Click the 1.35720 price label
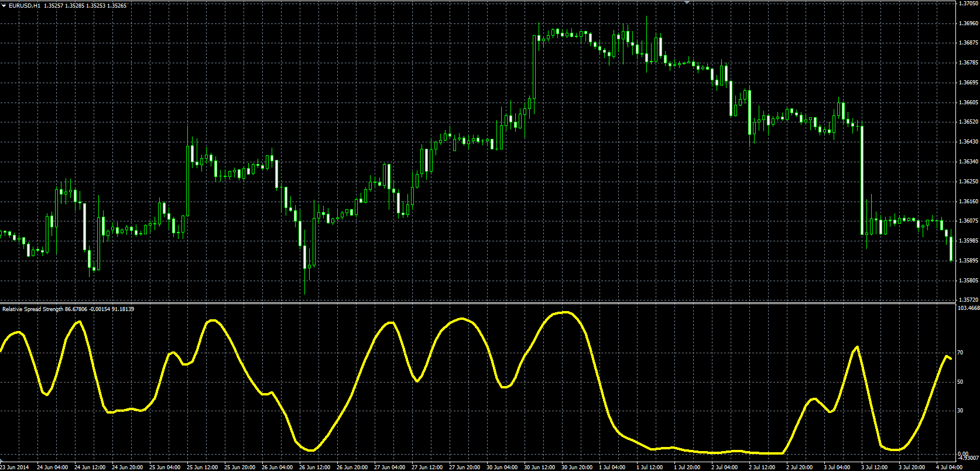The height and width of the screenshot is (471, 980). (x=968, y=299)
